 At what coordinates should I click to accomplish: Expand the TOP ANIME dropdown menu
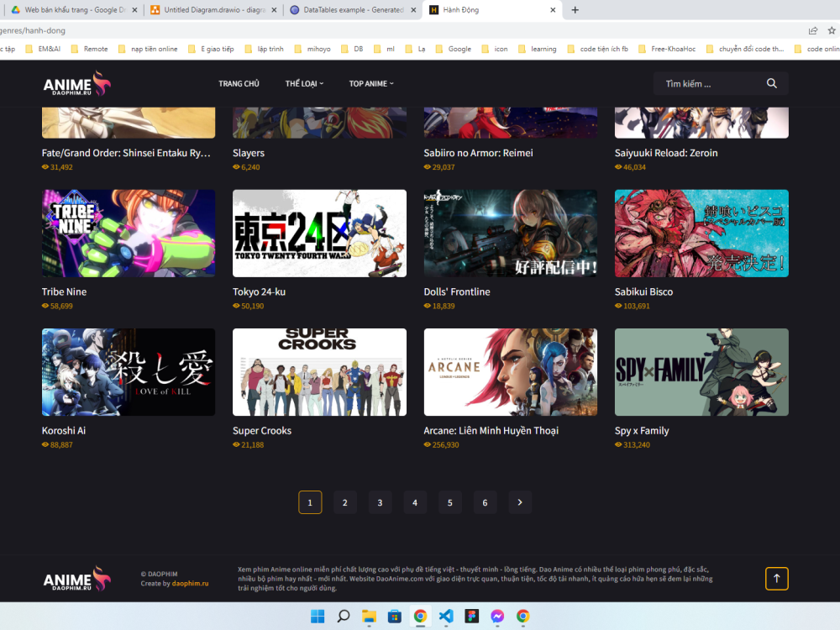(371, 83)
